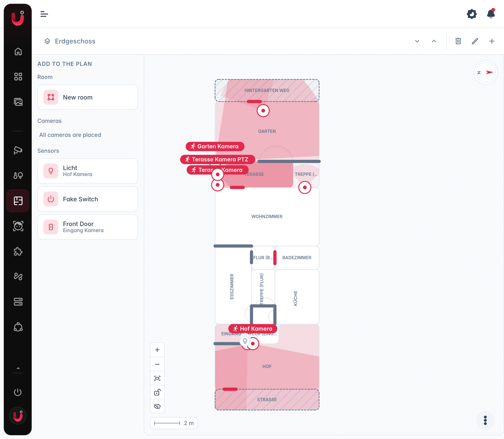Screen dimensions: 504x439
Task: Open the image gallery in sidebar
Action: point(18,102)
